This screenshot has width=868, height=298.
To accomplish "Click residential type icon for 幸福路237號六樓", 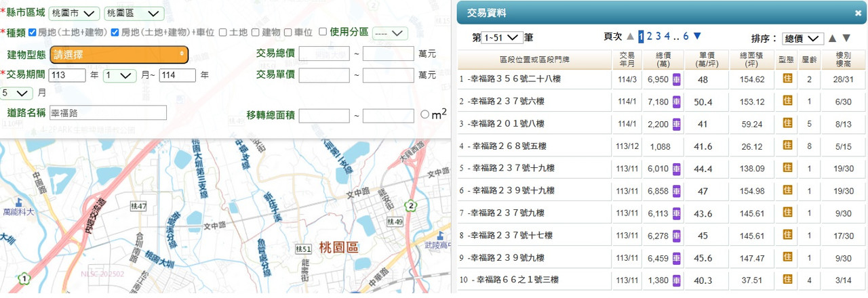I will (787, 101).
